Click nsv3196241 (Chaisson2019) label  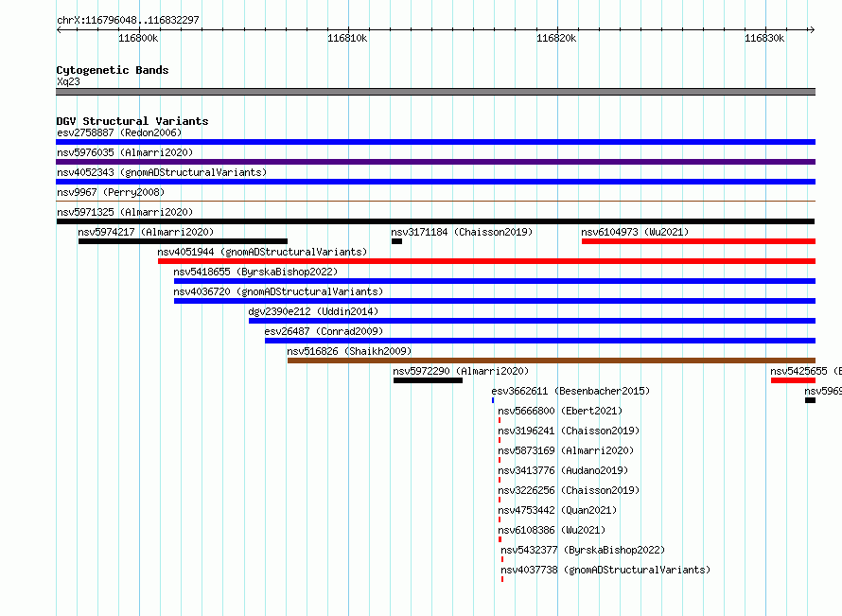click(x=569, y=431)
